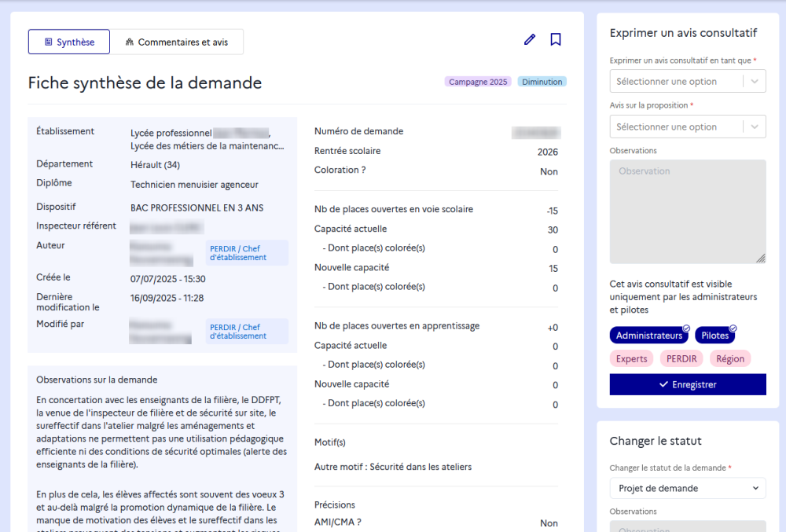786x532 pixels.
Task: Click the pencil edit icon
Action: [x=529, y=39]
